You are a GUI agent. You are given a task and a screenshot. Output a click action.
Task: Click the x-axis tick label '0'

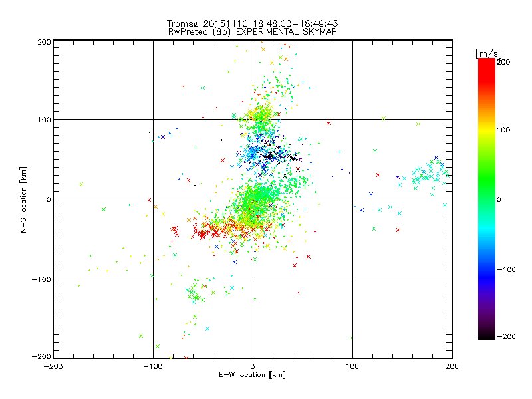coord(253,366)
